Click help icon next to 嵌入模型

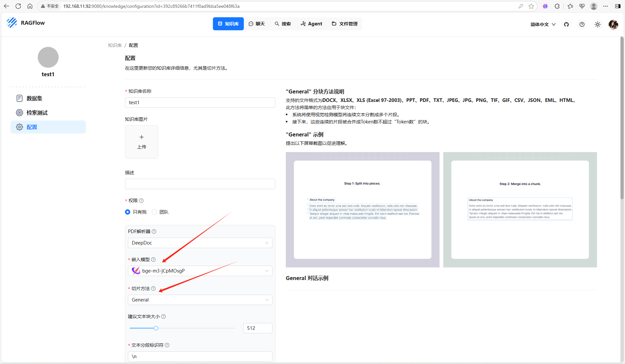click(153, 259)
